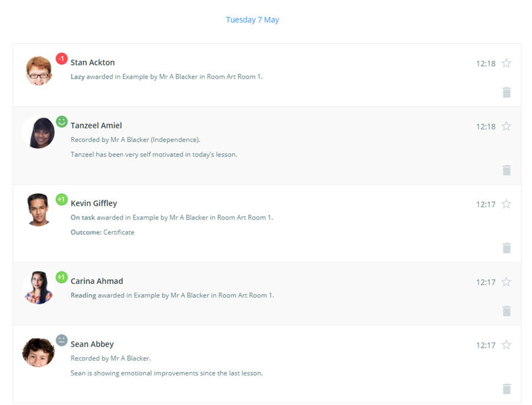Click the +1 badge on Kevin Giffley

point(61,200)
